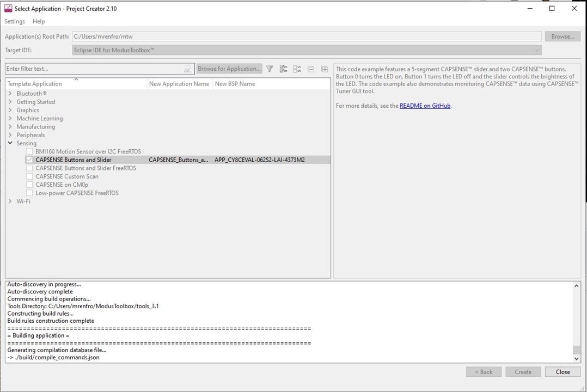Click the log scrollbar up arrow

click(577, 286)
